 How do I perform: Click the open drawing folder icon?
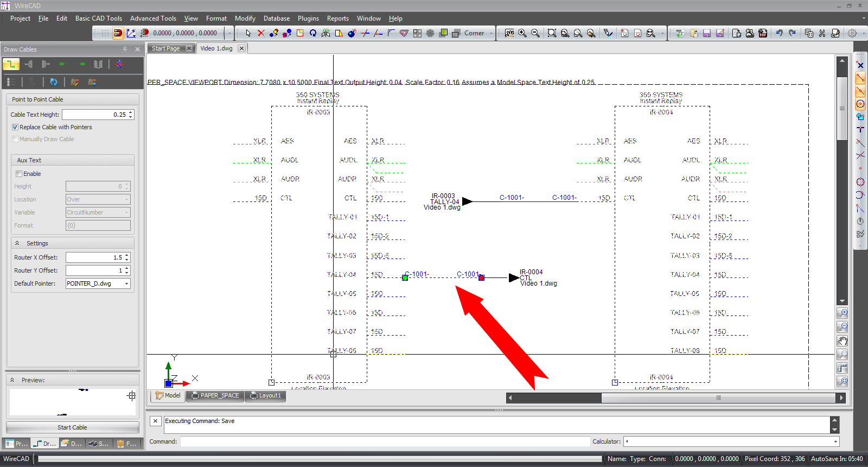click(x=694, y=33)
